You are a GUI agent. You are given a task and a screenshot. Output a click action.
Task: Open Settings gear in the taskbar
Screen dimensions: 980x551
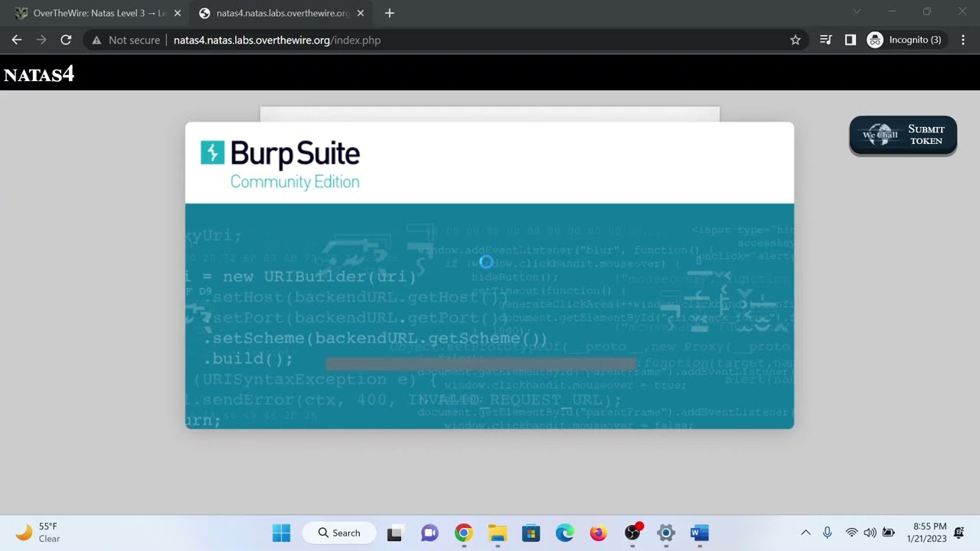tap(666, 533)
